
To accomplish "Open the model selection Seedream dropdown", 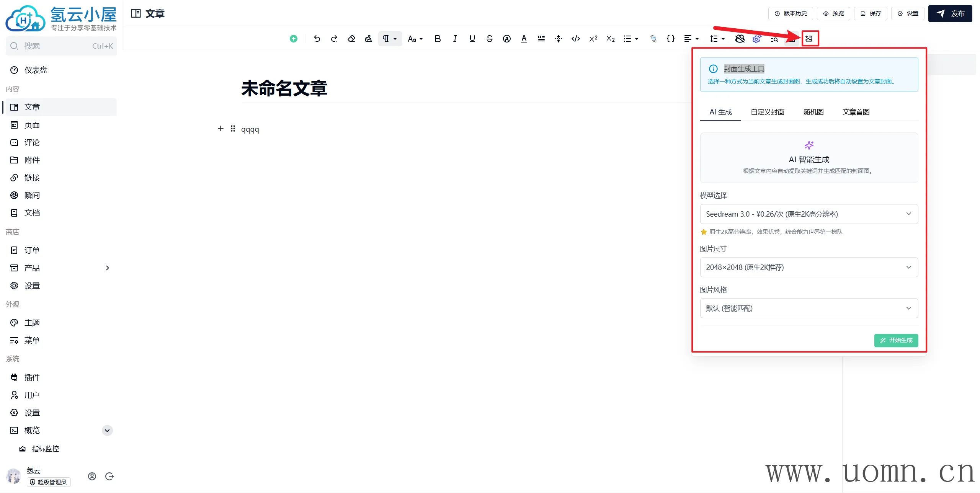I will point(808,214).
